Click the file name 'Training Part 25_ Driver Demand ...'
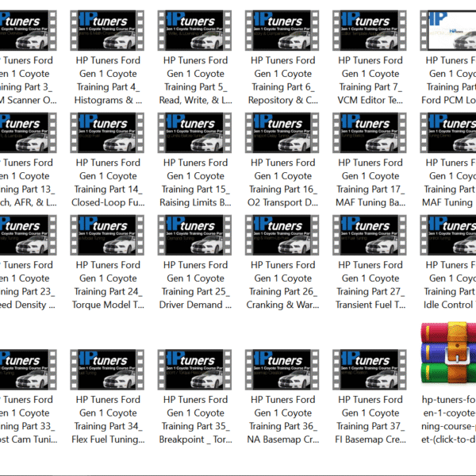 [195, 298]
